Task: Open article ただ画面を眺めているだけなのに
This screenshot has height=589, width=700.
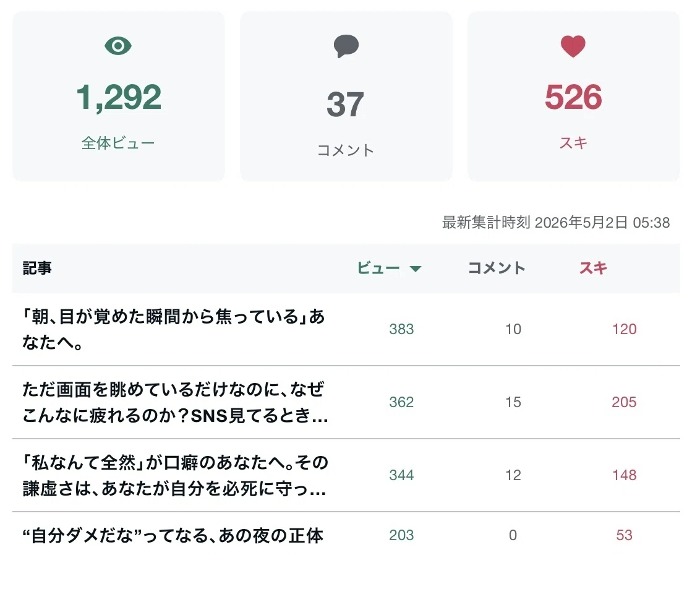Action: tap(175, 402)
